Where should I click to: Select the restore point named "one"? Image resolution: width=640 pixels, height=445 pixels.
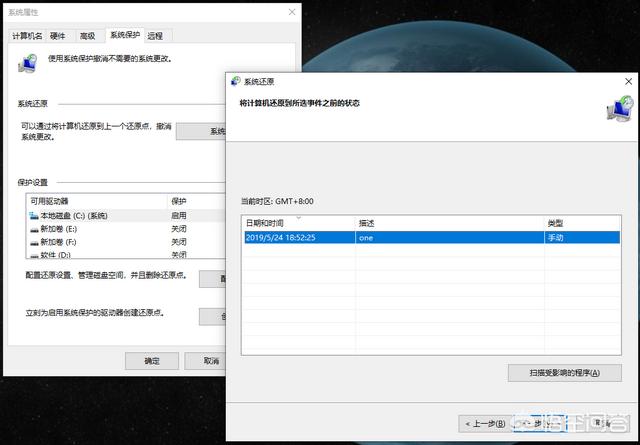431,238
